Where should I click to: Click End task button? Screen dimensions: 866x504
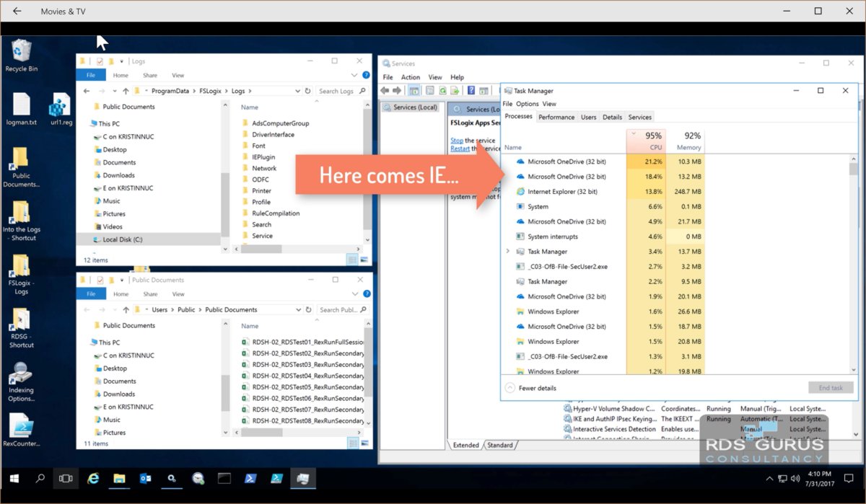click(x=831, y=388)
